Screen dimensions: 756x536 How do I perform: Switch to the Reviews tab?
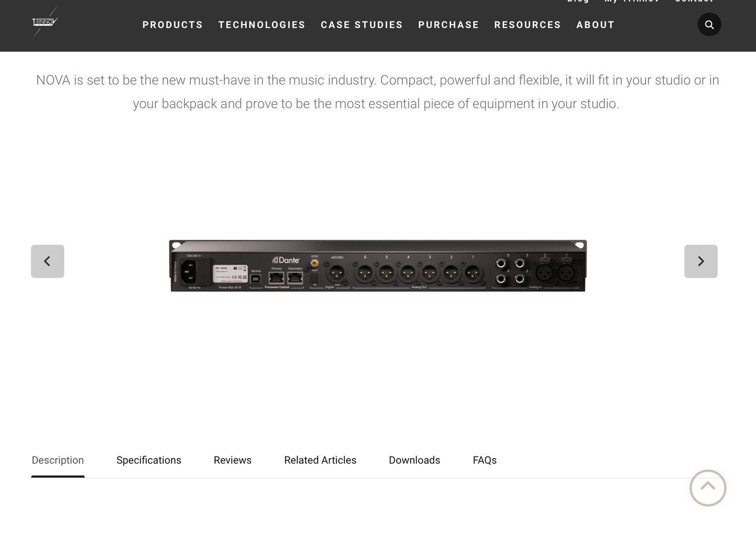233,460
